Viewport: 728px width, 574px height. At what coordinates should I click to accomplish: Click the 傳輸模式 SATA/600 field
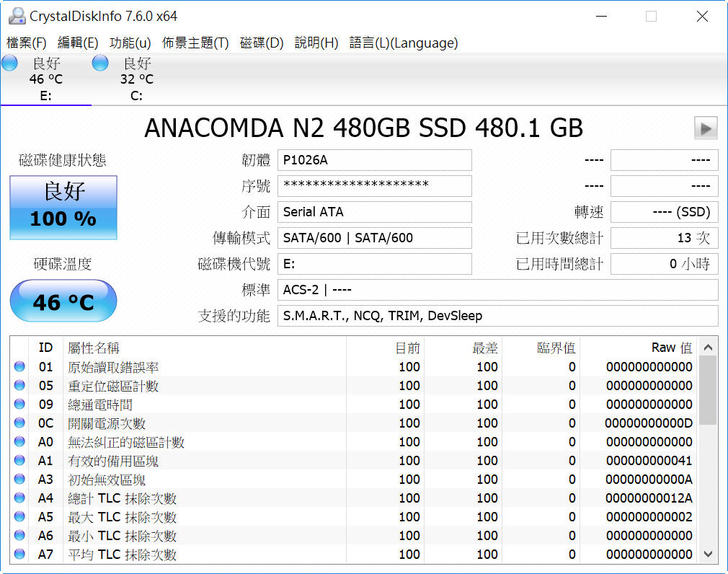point(374,238)
